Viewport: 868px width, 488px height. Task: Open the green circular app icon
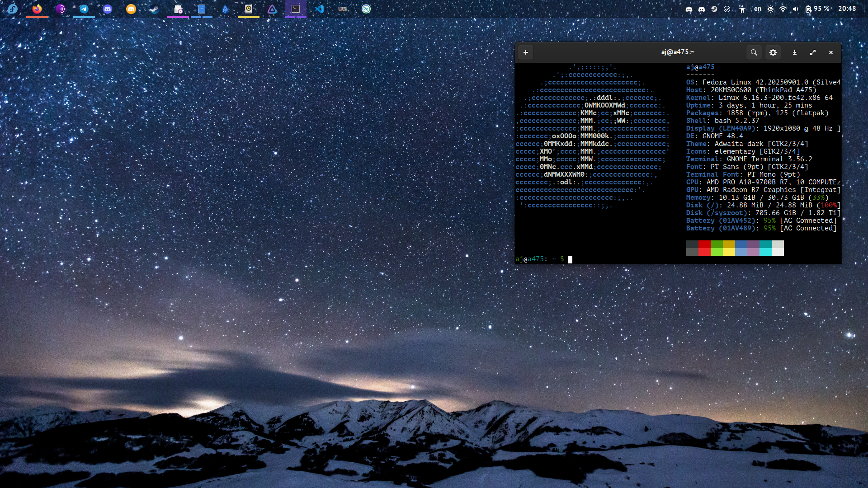pos(366,9)
